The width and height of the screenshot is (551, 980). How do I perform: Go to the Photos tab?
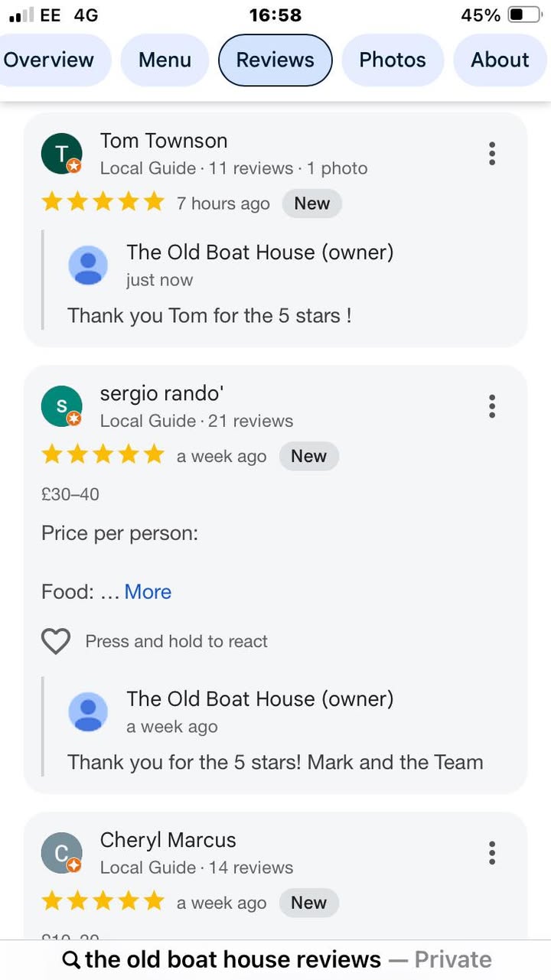point(392,60)
